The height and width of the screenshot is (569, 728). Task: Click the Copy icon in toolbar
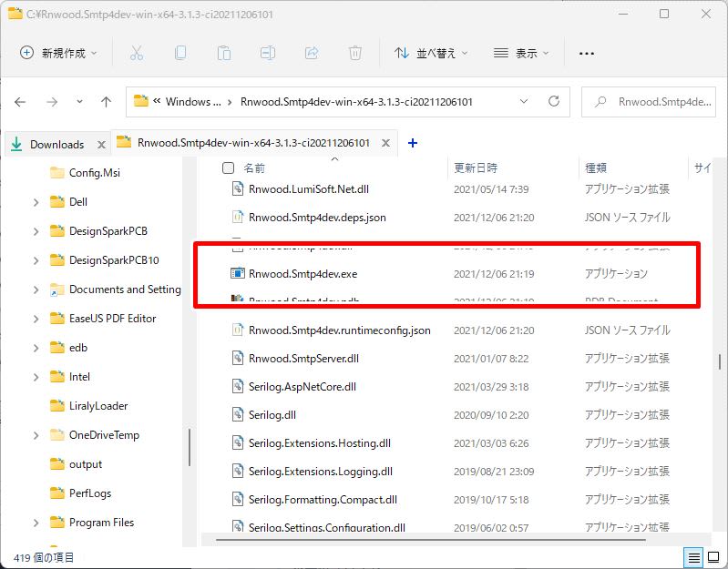point(180,53)
